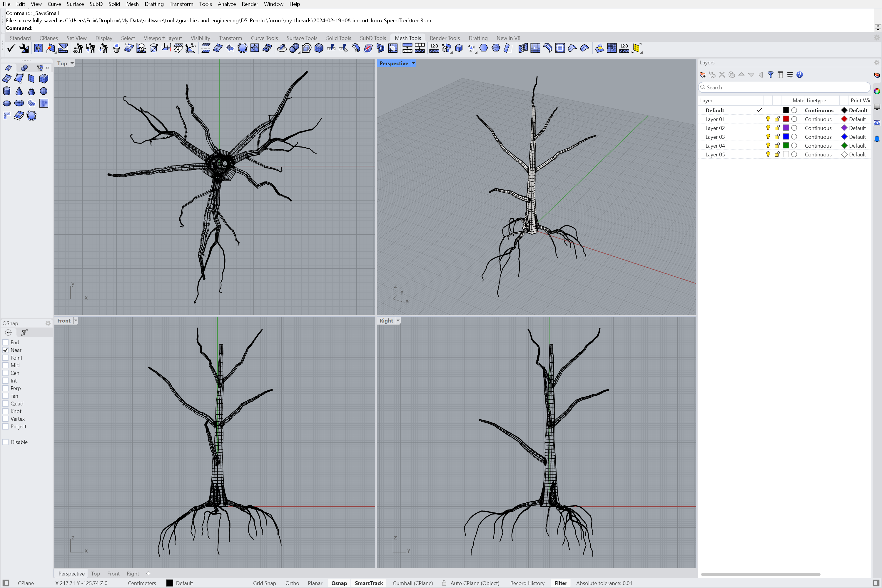Click the mesh torus icon in sidebar
The height and width of the screenshot is (588, 882).
pyautogui.click(x=19, y=103)
